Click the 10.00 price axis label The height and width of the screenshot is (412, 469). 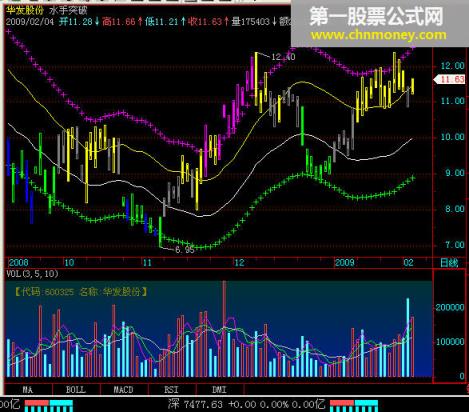pyautogui.click(x=452, y=137)
